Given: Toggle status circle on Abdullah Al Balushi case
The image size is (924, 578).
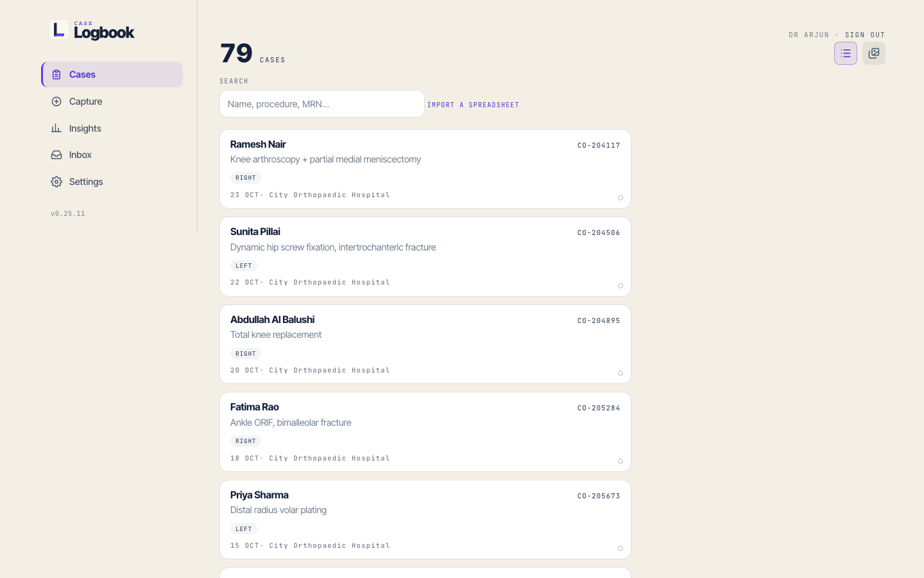Looking at the screenshot, I should pos(620,373).
